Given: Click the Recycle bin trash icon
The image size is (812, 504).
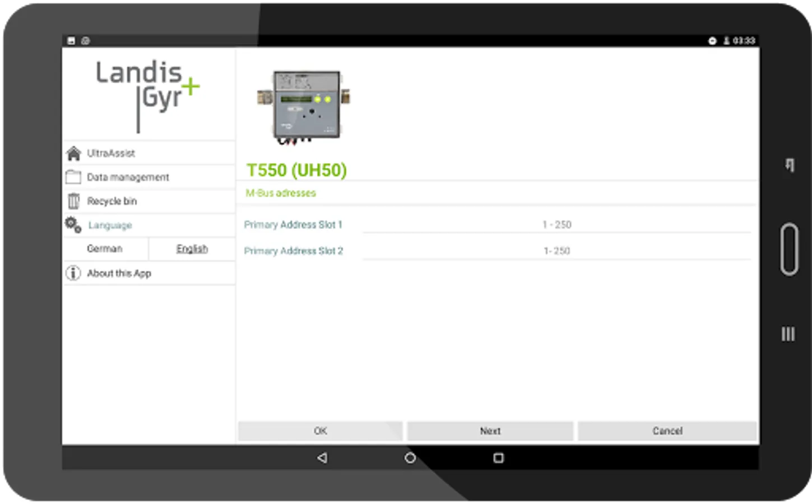Looking at the screenshot, I should (x=73, y=201).
